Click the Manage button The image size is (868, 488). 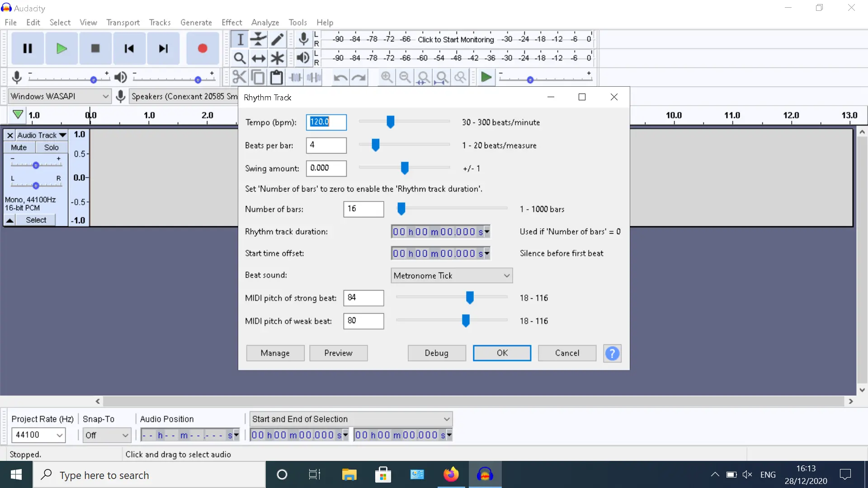click(275, 353)
